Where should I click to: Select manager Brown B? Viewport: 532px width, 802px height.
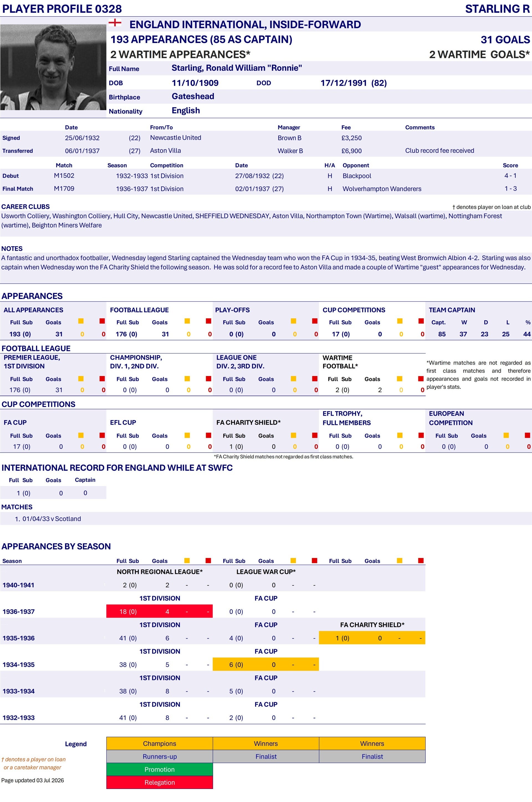point(289,138)
